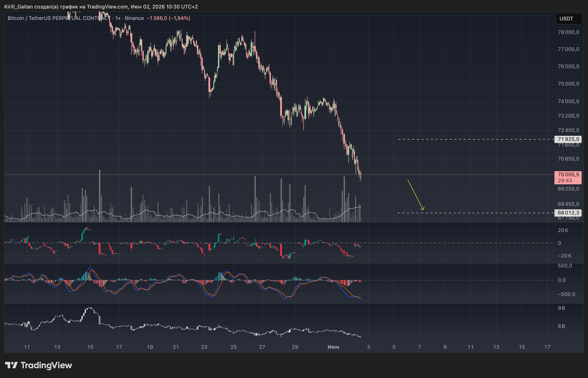The height and width of the screenshot is (378, 588).
Task: Click the 77 000,0 price axis label
Action: [568, 49]
